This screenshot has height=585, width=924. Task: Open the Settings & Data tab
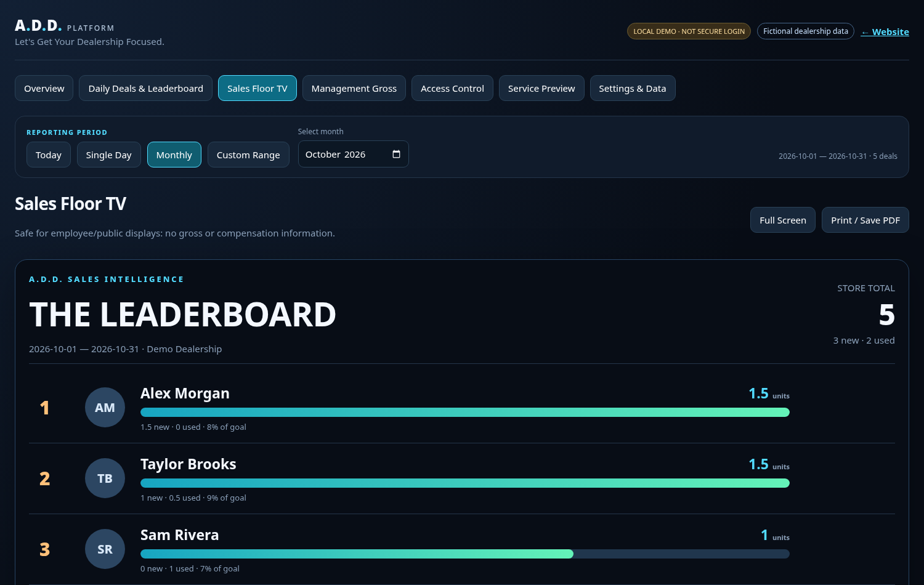point(633,88)
